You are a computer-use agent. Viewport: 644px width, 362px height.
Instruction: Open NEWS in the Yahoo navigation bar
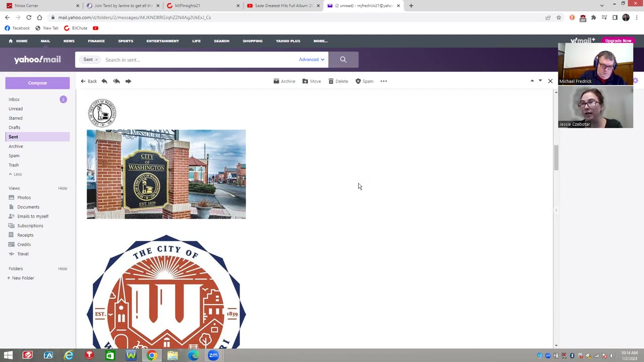click(69, 41)
